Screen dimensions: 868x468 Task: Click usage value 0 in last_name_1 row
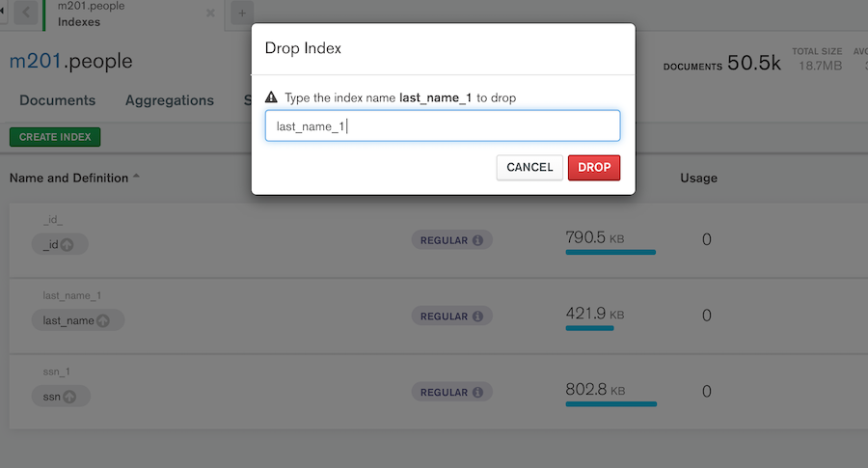[x=706, y=316]
